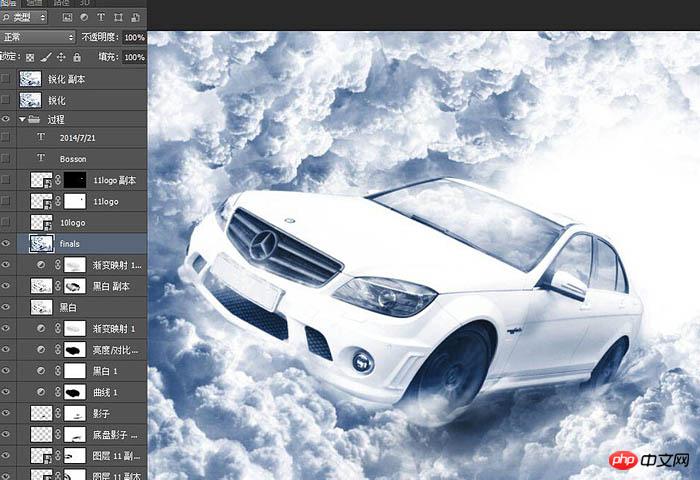Viewport: 700px width, 480px height.
Task: Open the 正常 blend mode dropdown
Action: pos(37,37)
